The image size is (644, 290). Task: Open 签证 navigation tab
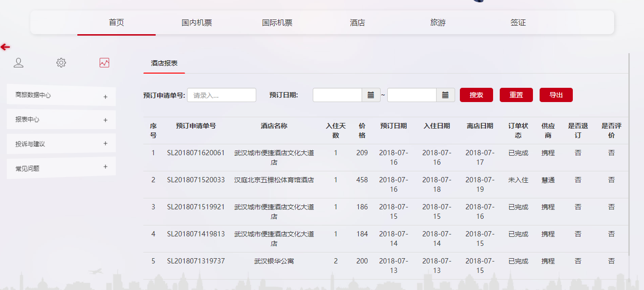518,23
